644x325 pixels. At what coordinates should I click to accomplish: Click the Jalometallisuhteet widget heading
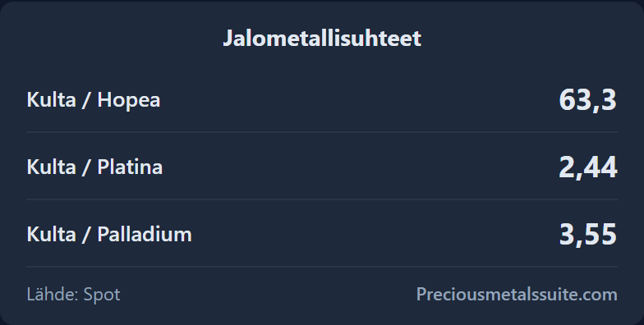(x=322, y=38)
